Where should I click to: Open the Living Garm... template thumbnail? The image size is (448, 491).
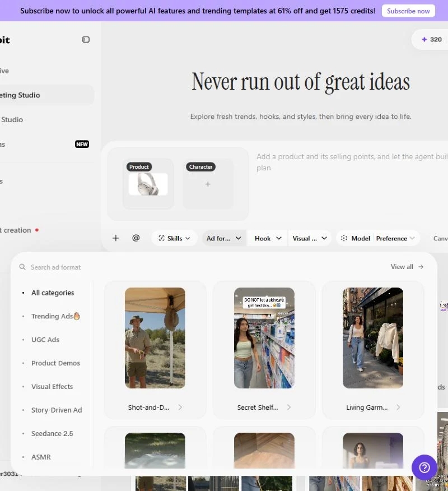[373, 338]
